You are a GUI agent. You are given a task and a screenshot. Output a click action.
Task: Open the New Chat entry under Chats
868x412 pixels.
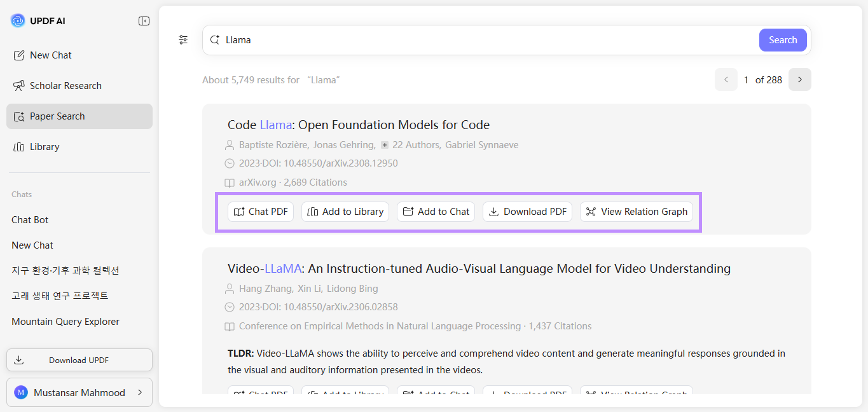pos(32,245)
